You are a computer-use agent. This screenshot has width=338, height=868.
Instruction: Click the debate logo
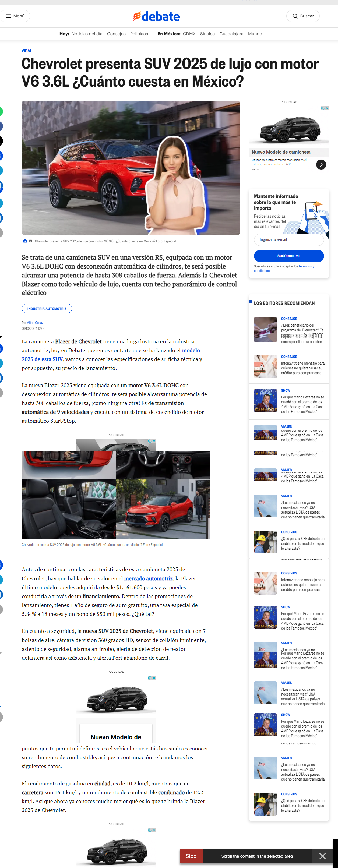(x=157, y=16)
